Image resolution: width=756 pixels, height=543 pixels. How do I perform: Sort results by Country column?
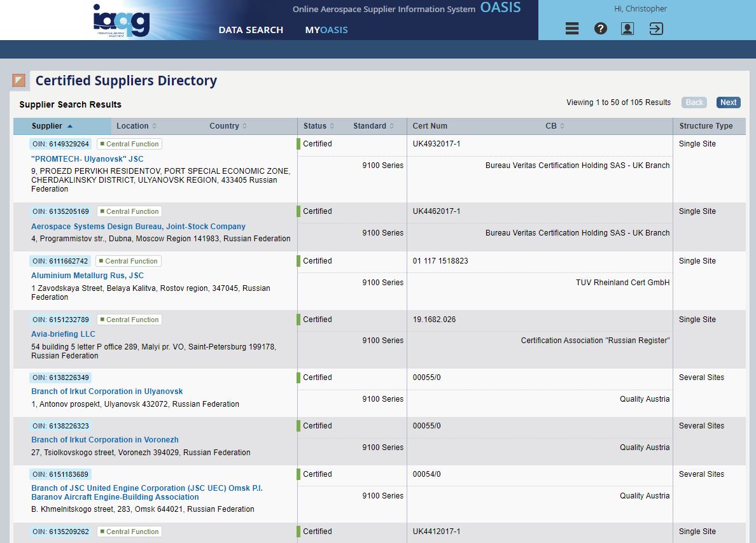coord(228,126)
